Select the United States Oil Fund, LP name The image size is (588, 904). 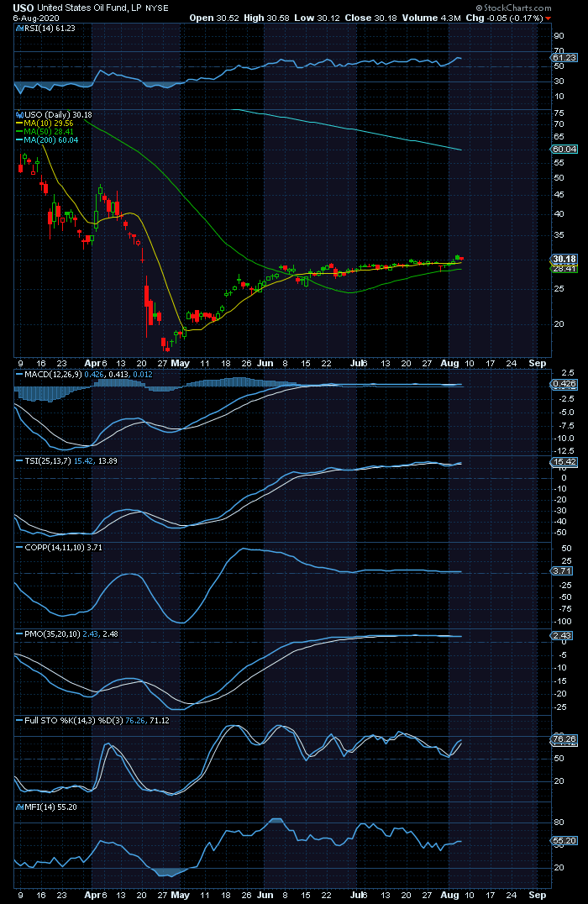(x=89, y=8)
